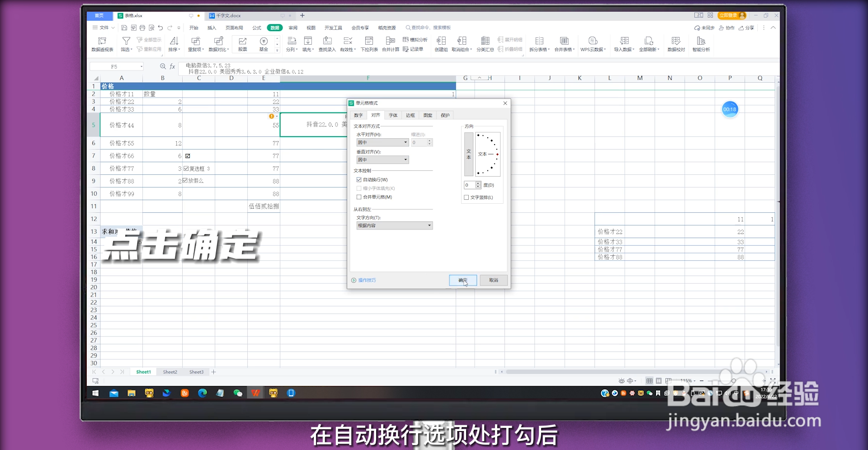Click the text orientation dial at the red marker
Viewport: 868px width, 450px height.
click(x=497, y=154)
